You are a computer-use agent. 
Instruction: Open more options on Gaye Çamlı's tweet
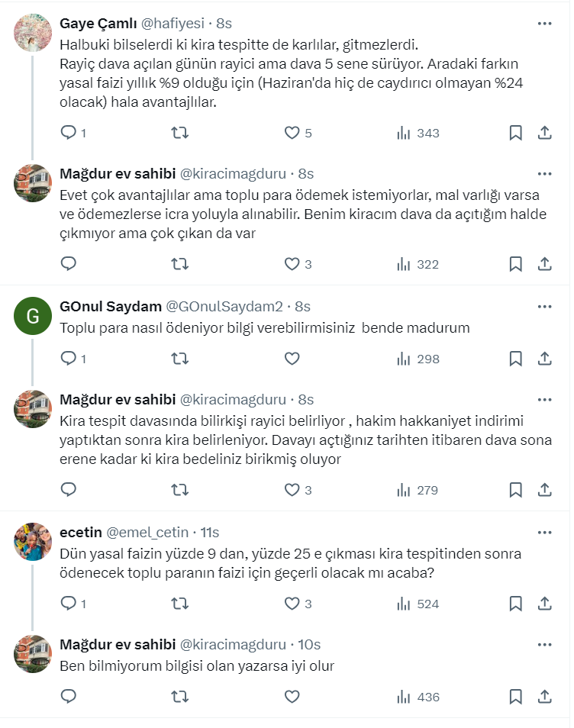tap(544, 23)
